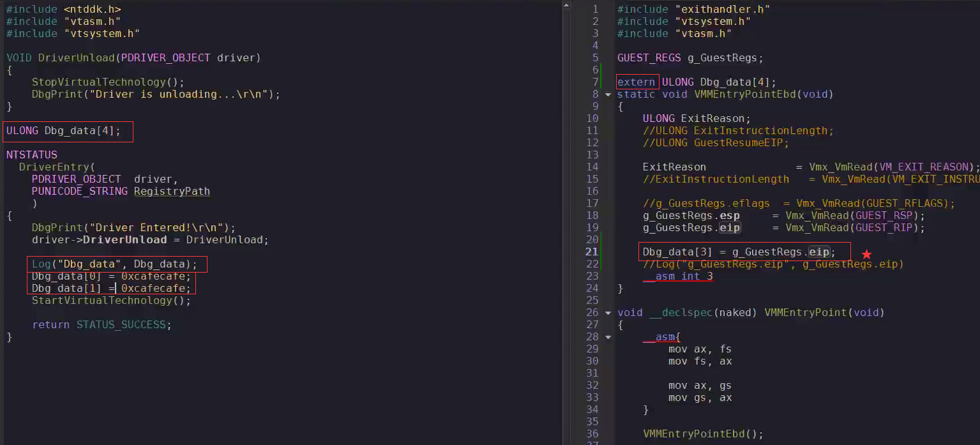The width and height of the screenshot is (980, 445).
Task: Click Dbg_data[3] assignment on line 21
Action: (739, 252)
